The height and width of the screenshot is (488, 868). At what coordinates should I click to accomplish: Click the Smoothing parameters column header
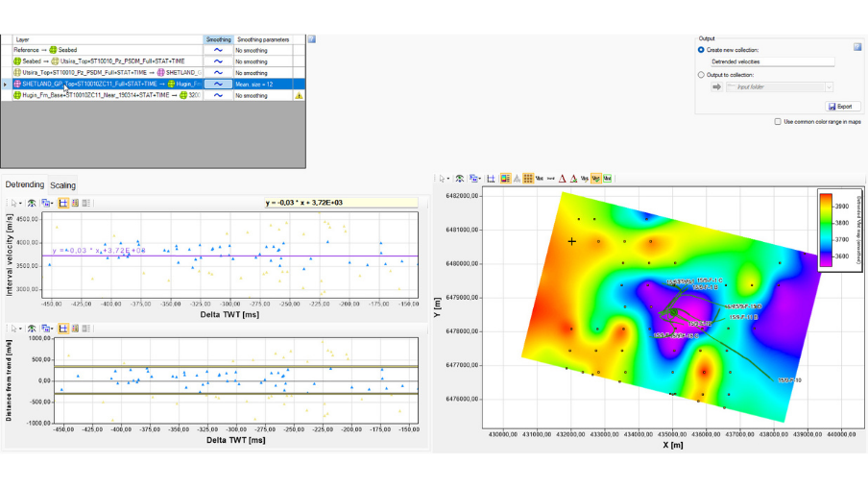point(263,39)
